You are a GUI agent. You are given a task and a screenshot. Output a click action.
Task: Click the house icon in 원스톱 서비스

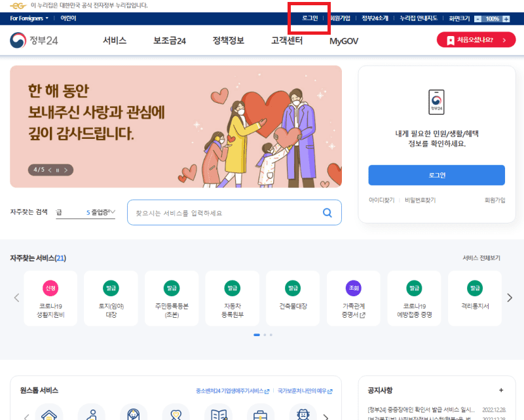pyautogui.click(x=48, y=414)
